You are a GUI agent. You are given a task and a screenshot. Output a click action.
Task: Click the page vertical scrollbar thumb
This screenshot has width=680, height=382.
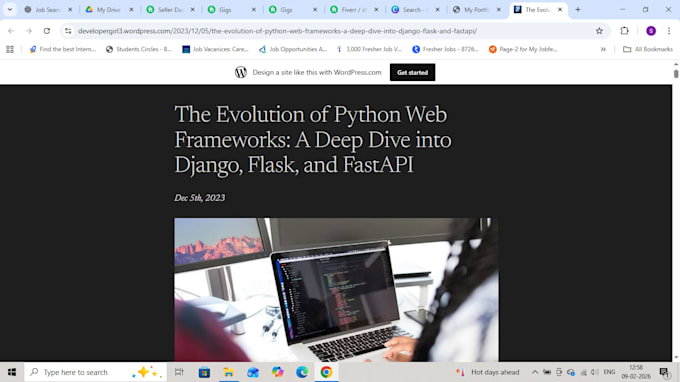click(x=676, y=74)
